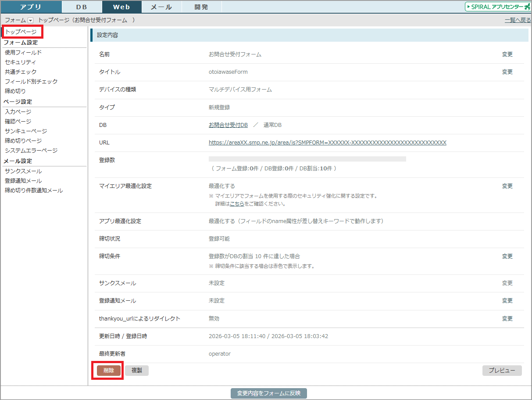
Task: Switch to the DB tab
Action: [x=82, y=7]
